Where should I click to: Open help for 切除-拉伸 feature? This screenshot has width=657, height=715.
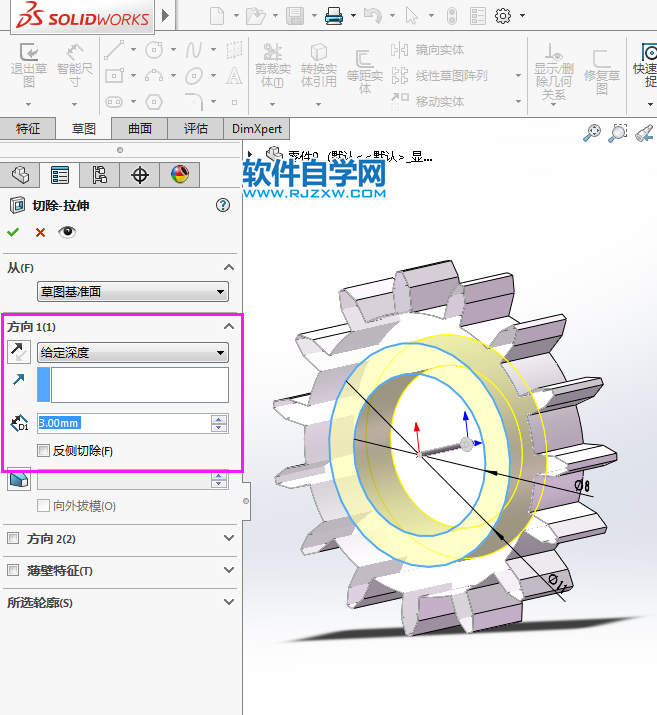tap(222, 205)
